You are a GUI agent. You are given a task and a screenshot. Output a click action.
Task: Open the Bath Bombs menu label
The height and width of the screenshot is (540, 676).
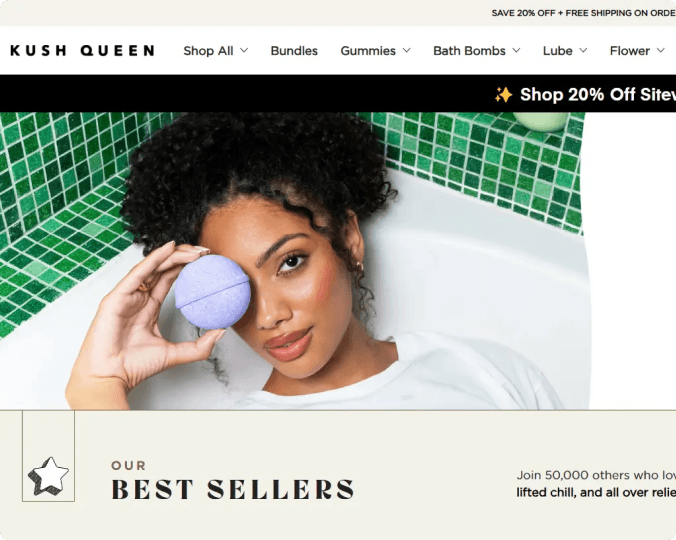coord(469,51)
